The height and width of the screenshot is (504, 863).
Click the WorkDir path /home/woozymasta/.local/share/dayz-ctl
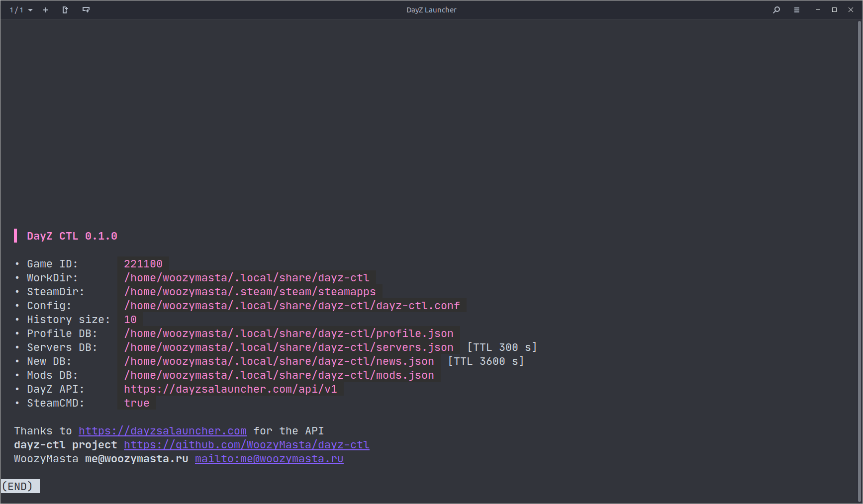(x=247, y=278)
